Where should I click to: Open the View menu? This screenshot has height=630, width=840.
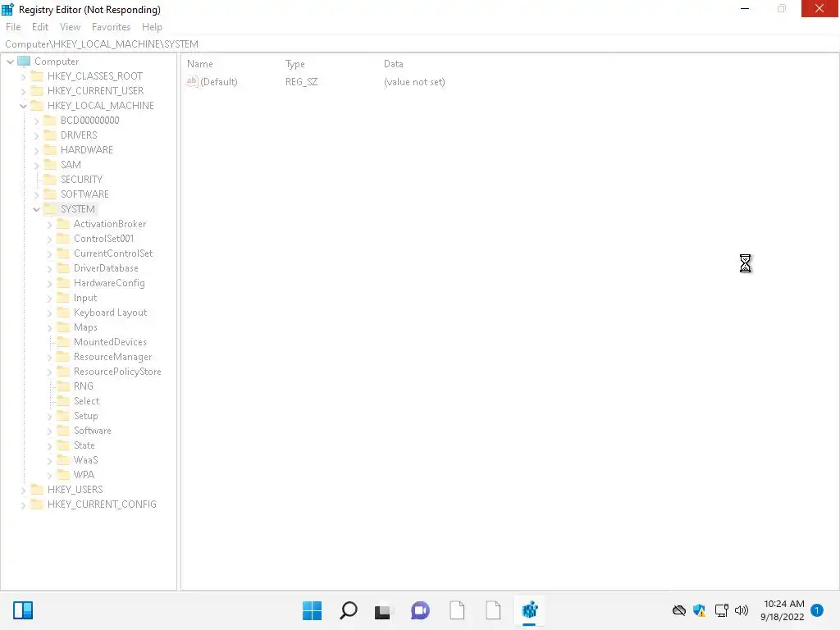tap(70, 27)
